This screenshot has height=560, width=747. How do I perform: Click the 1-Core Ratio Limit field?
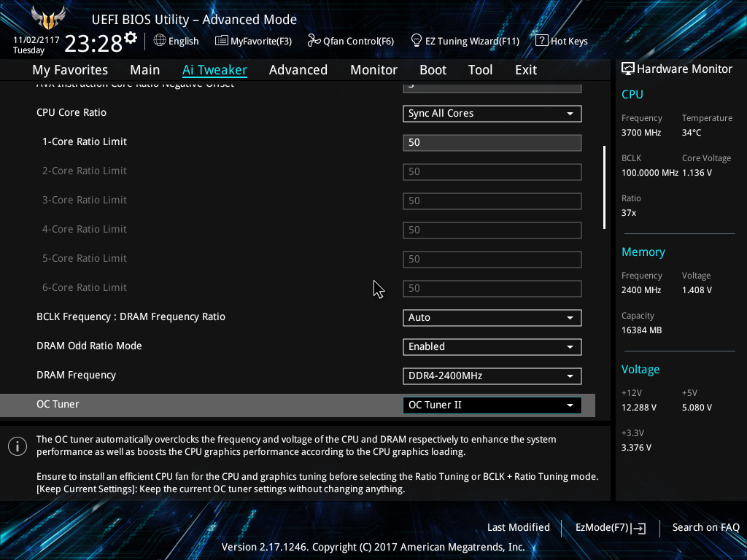pos(492,142)
